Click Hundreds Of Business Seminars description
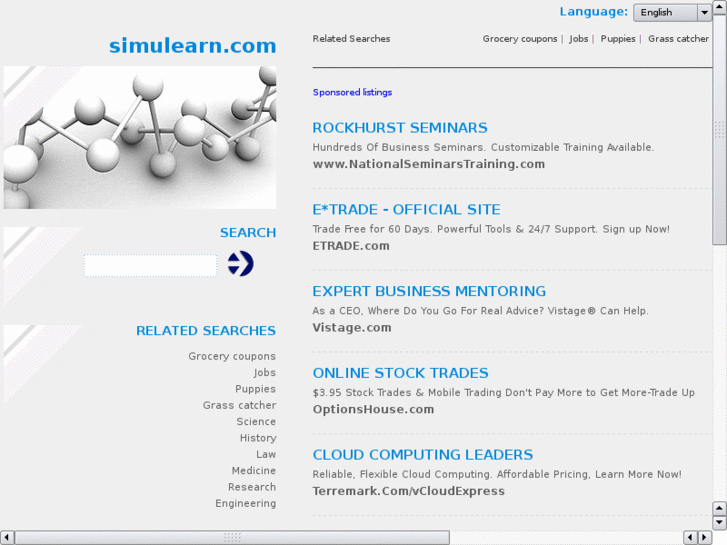This screenshot has width=727, height=545. [x=483, y=147]
